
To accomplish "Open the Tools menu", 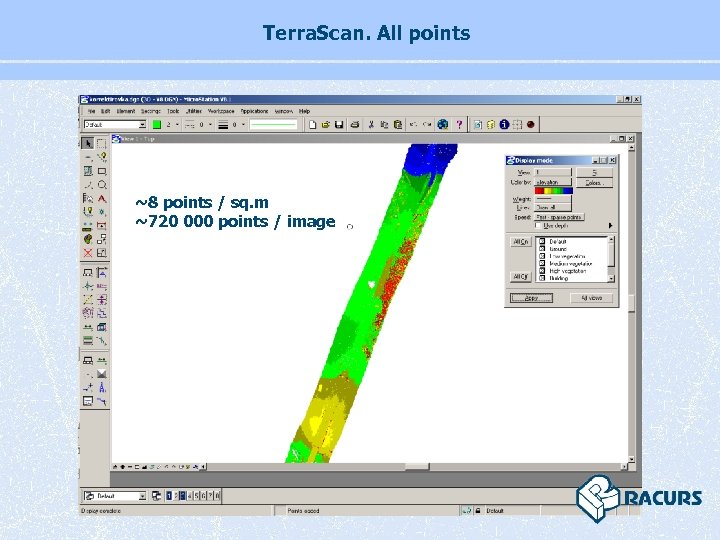I will tap(173, 111).
